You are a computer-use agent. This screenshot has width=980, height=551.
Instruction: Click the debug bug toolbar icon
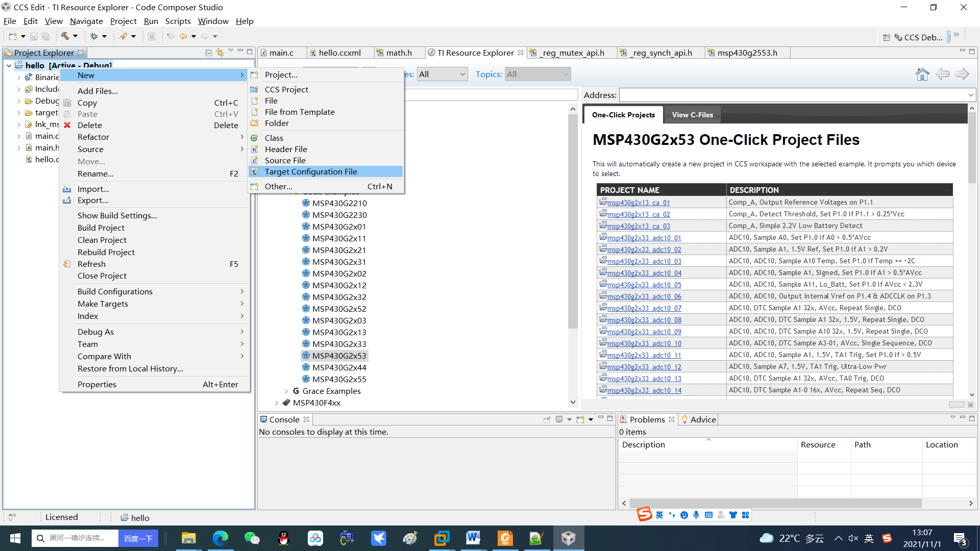point(94,36)
